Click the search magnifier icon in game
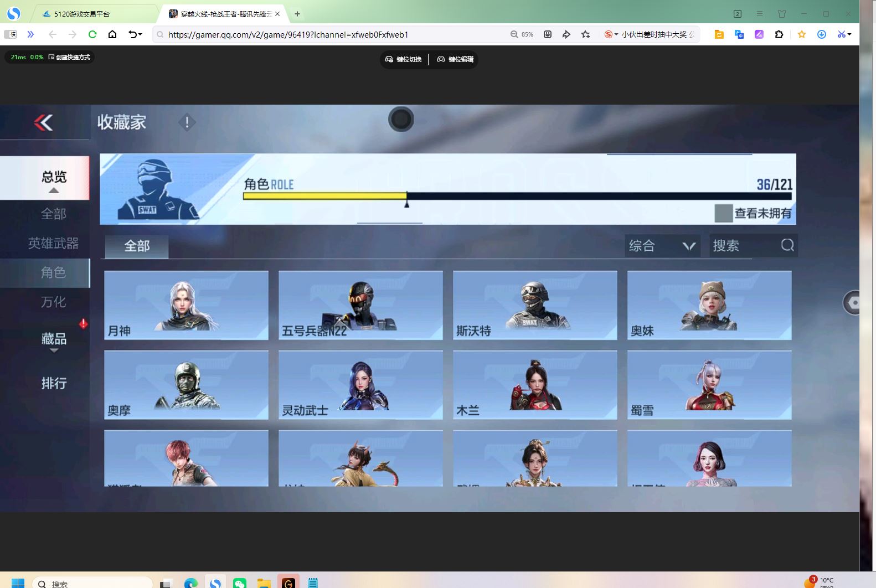 point(787,245)
